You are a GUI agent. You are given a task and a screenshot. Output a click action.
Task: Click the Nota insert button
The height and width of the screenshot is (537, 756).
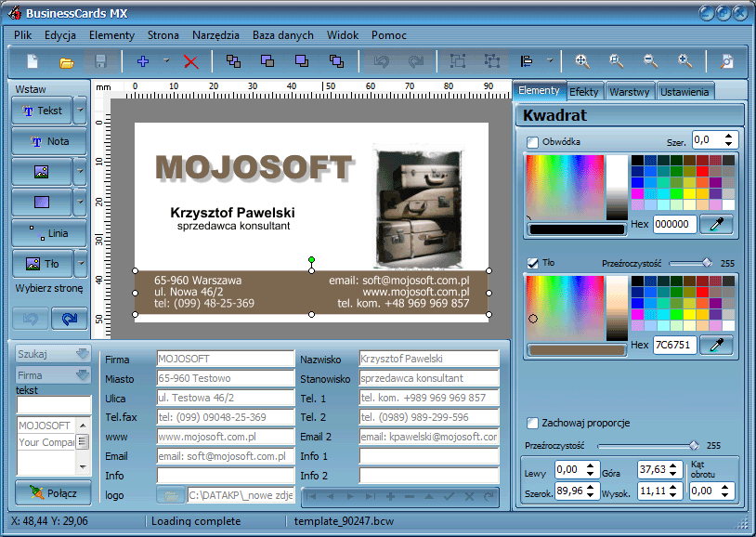(49, 141)
